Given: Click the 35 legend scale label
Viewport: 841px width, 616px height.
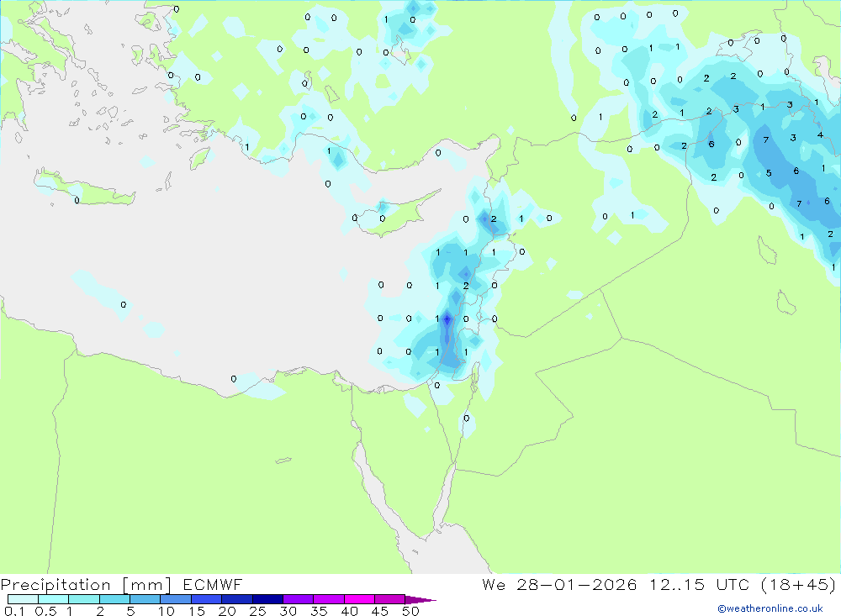Looking at the screenshot, I should [x=319, y=611].
